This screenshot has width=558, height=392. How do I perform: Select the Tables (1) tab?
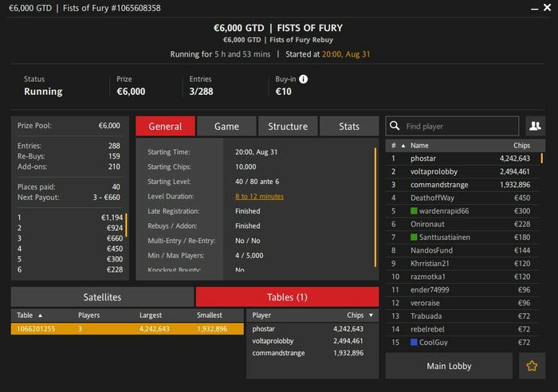[x=287, y=297]
